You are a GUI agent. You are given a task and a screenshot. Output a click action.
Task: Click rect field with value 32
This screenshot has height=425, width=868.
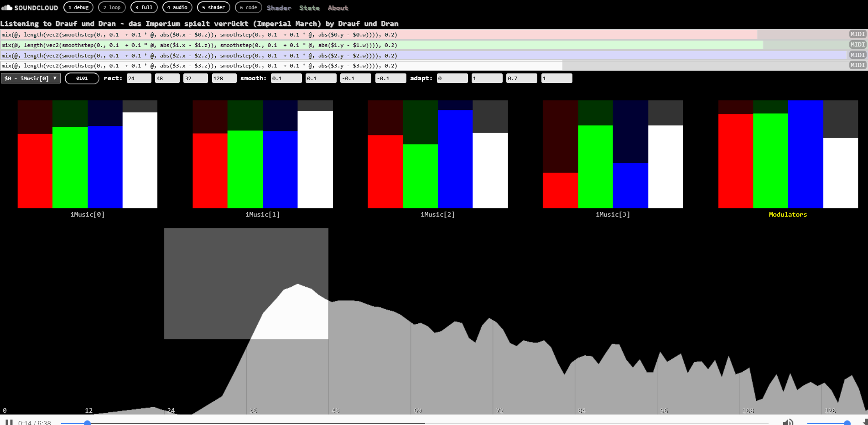click(195, 78)
